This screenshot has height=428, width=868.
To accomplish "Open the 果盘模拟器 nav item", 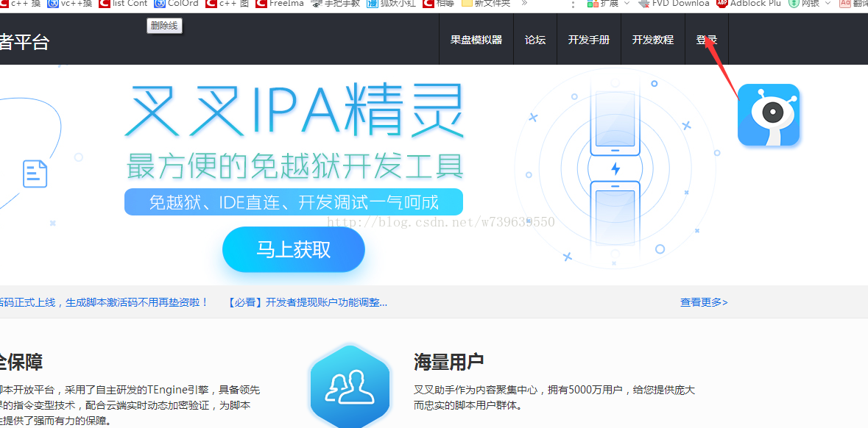I will click(476, 40).
